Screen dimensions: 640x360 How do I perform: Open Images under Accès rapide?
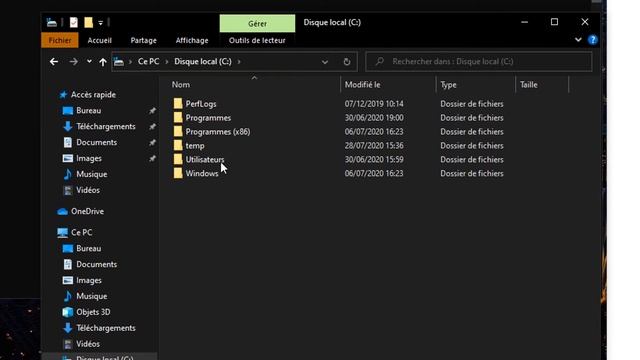[x=89, y=158]
